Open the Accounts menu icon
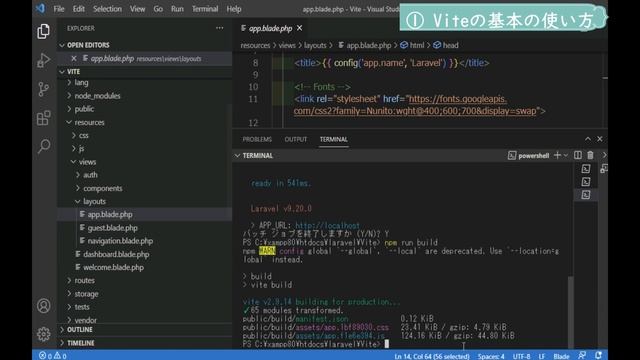640x360 pixels. click(44, 306)
